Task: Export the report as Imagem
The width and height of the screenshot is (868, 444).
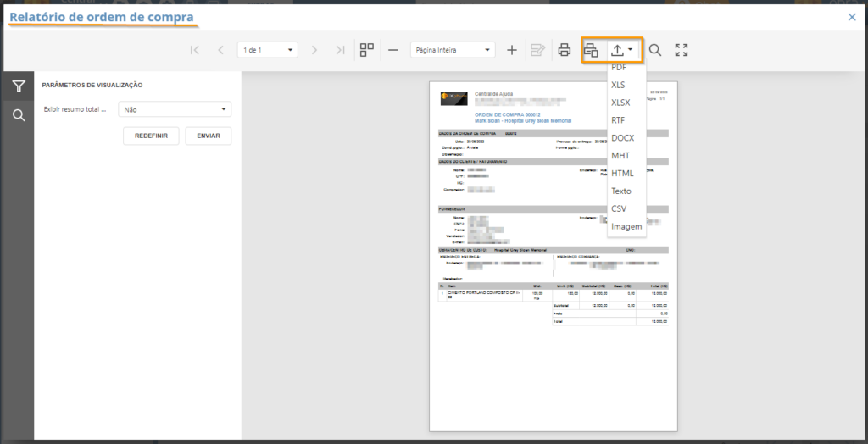Action: pyautogui.click(x=626, y=226)
